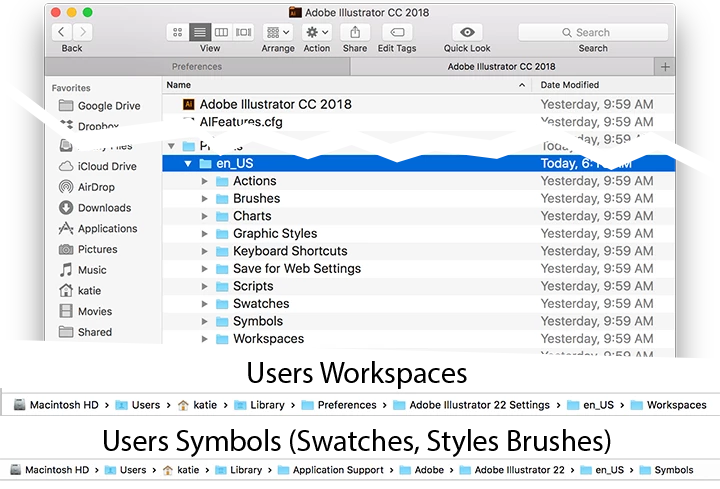Click the Search field
The height and width of the screenshot is (489, 720).
pyautogui.click(x=593, y=32)
